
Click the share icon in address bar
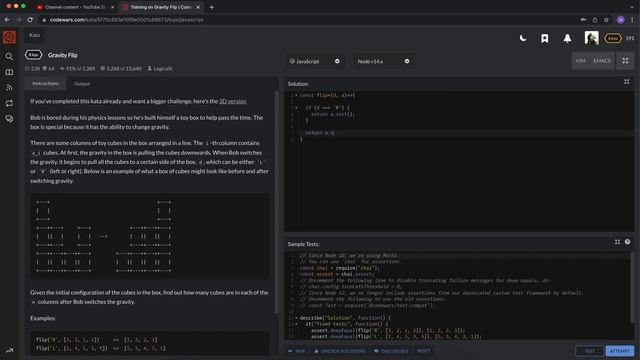click(x=595, y=20)
